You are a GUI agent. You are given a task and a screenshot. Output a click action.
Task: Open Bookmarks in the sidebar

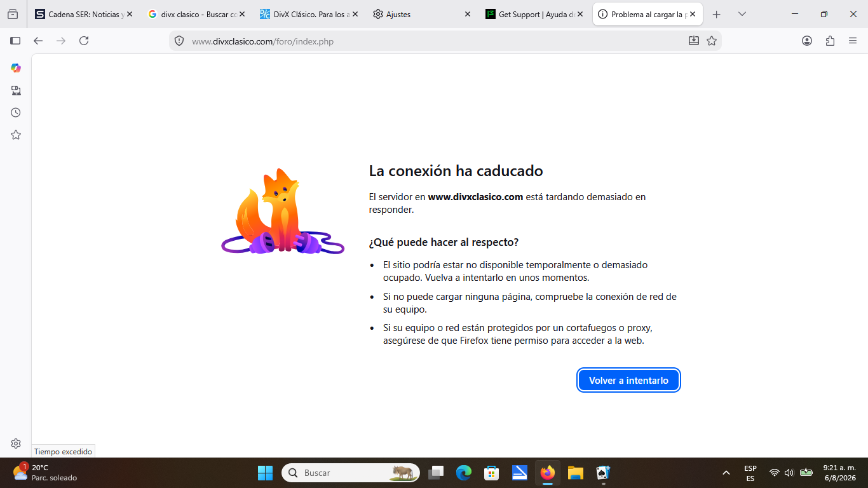[x=16, y=135]
